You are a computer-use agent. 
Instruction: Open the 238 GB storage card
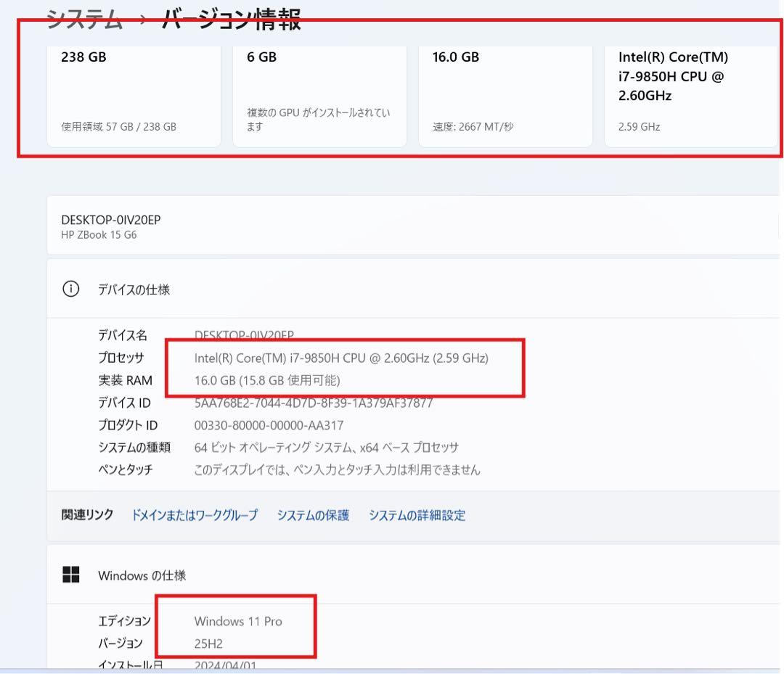(134, 96)
